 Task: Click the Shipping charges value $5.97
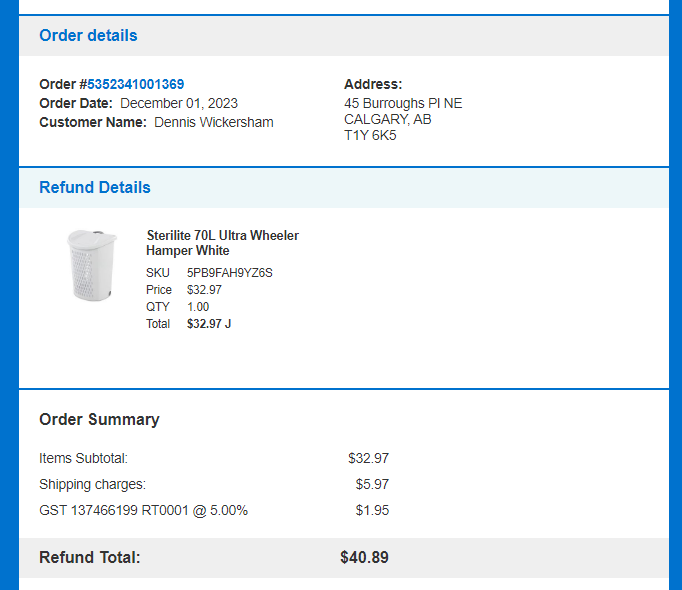coord(372,484)
